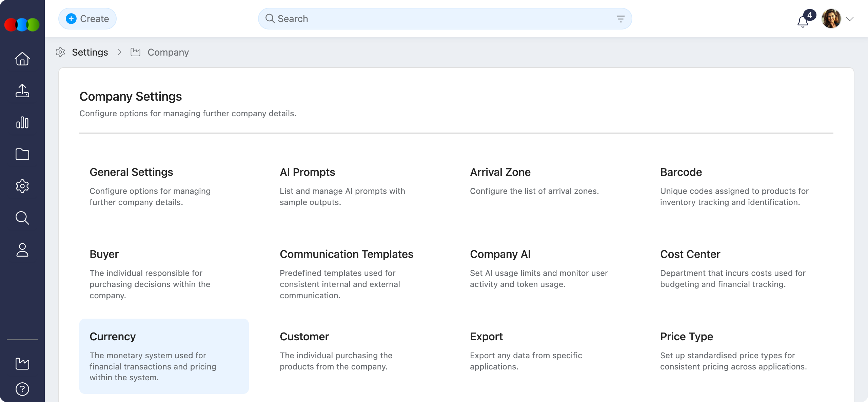Select Company in the breadcrumb trail
This screenshot has width=868, height=402.
coord(168,52)
